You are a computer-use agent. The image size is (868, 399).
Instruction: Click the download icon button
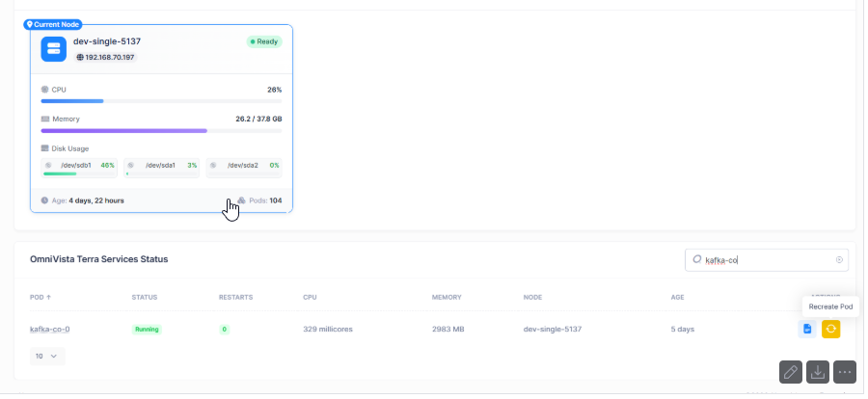click(x=818, y=372)
